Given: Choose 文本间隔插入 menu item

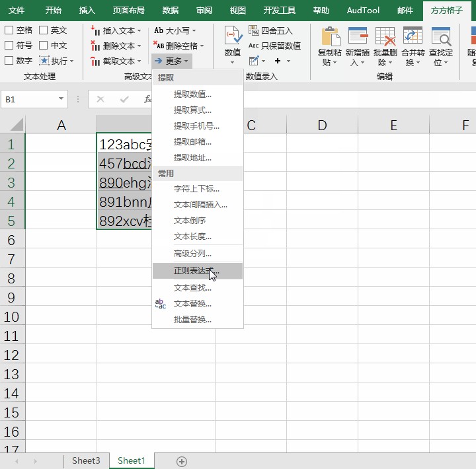Looking at the screenshot, I should [197, 205].
